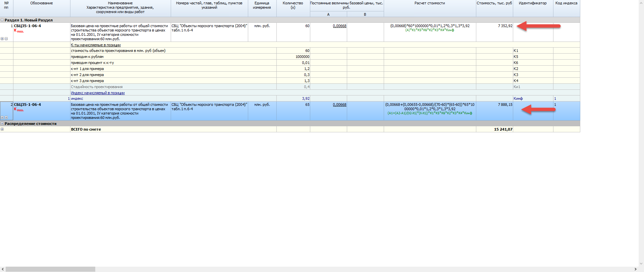Click the к-нт 1 для примера label
Viewport: 644px width, 272px height.
[87, 69]
